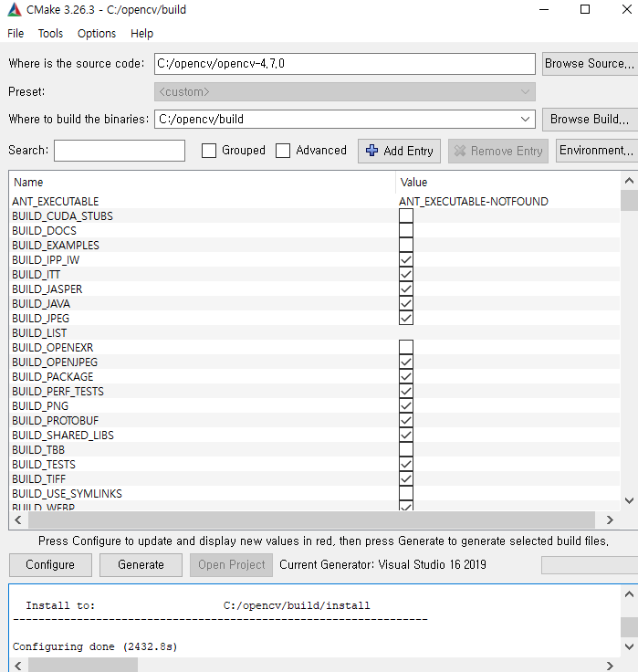The height and width of the screenshot is (672, 638).
Task: Open the Preset custom dropdown
Action: (345, 91)
